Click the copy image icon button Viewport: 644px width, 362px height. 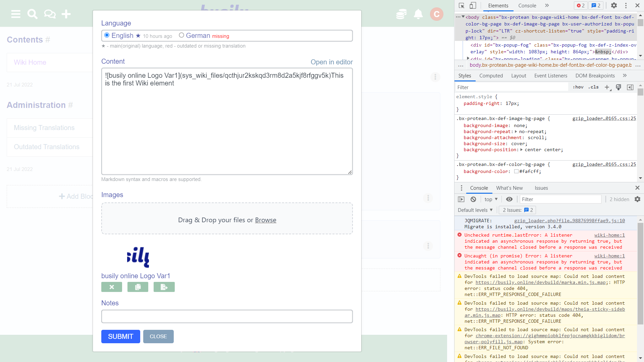pyautogui.click(x=138, y=287)
